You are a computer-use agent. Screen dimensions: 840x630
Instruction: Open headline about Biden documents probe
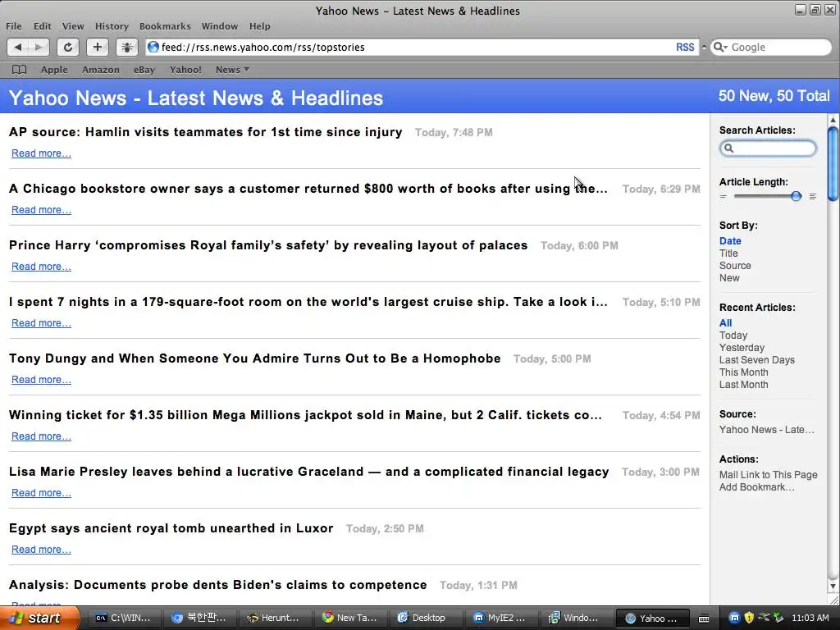218,585
